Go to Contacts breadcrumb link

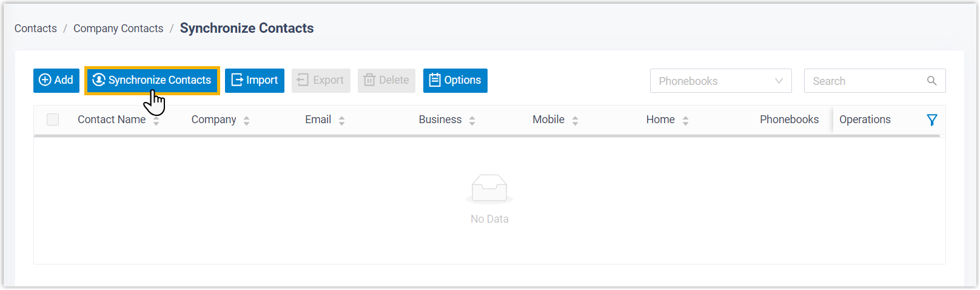coord(36,29)
